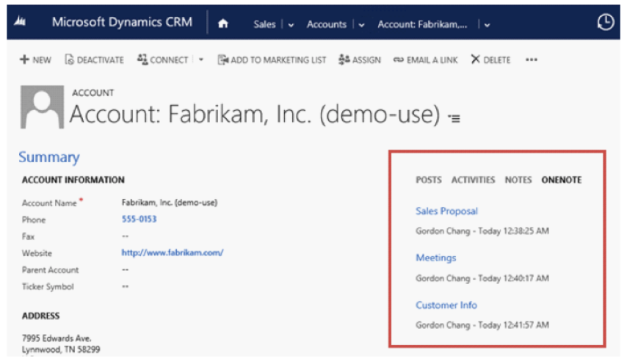Open http://www.fabrikam.com/ website link
Screen dimensions: 627x364
173,252
